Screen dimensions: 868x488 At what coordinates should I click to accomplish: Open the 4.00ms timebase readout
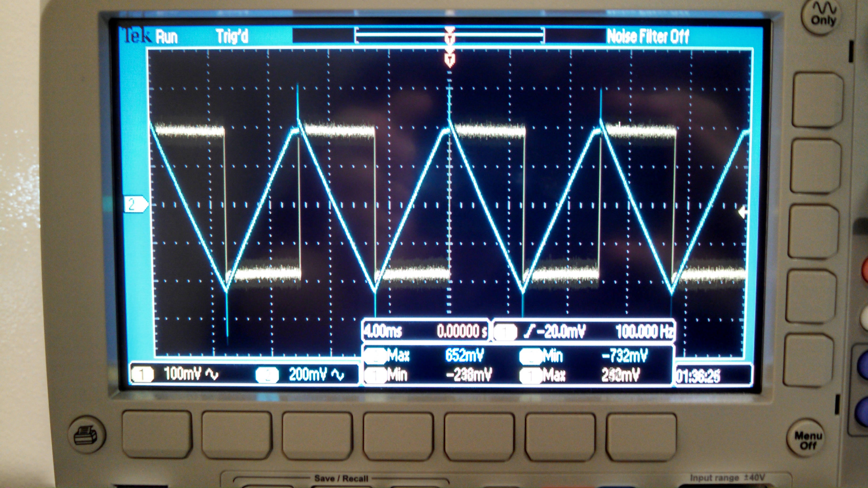(x=383, y=331)
